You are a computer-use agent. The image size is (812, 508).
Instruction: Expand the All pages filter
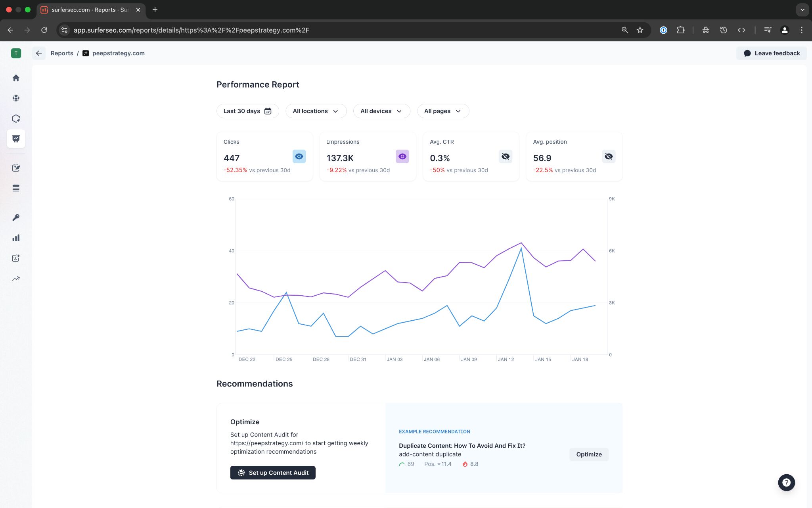[x=442, y=111]
